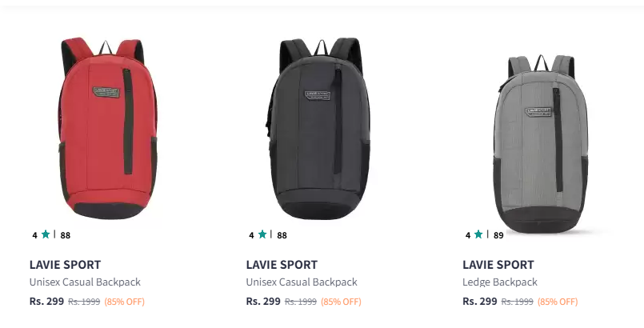The height and width of the screenshot is (328, 644).
Task: Click LAVIE SPORT brand name of red backpack
Action: [x=65, y=265]
